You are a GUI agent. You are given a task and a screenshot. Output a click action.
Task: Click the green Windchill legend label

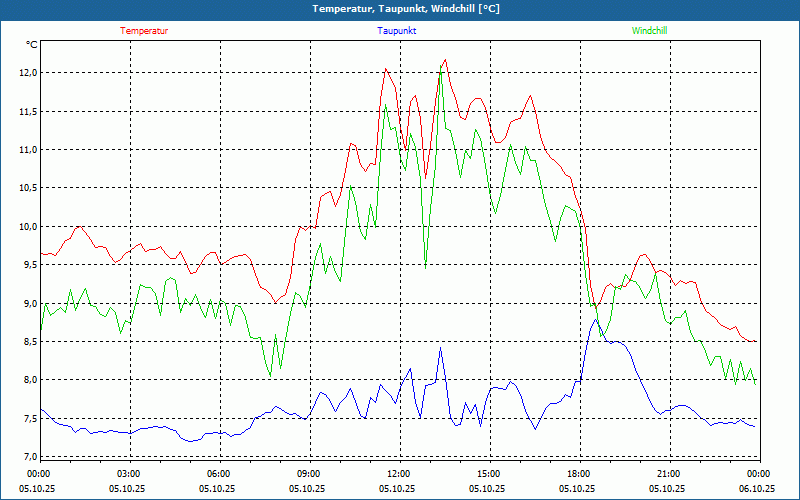pos(649,31)
